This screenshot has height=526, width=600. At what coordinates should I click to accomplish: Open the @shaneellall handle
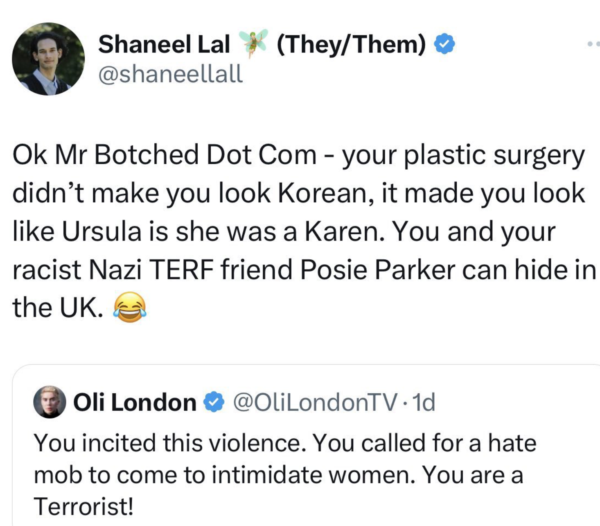[170, 74]
